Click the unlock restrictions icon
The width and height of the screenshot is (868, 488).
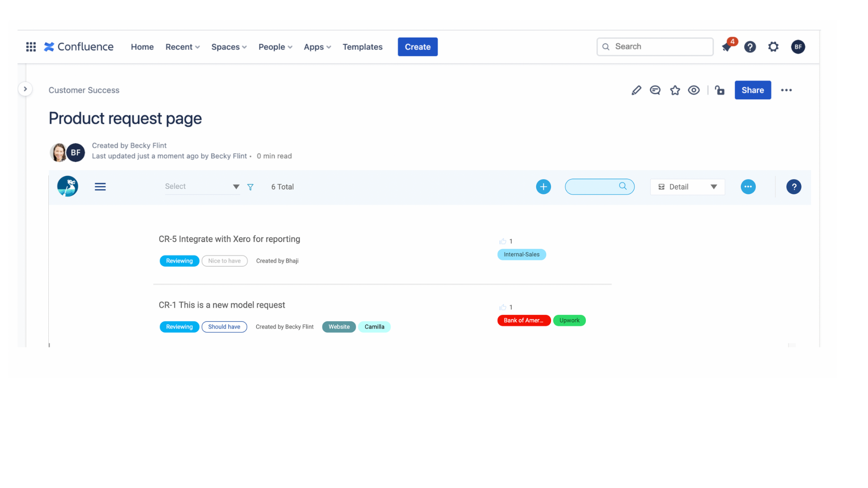click(x=720, y=90)
